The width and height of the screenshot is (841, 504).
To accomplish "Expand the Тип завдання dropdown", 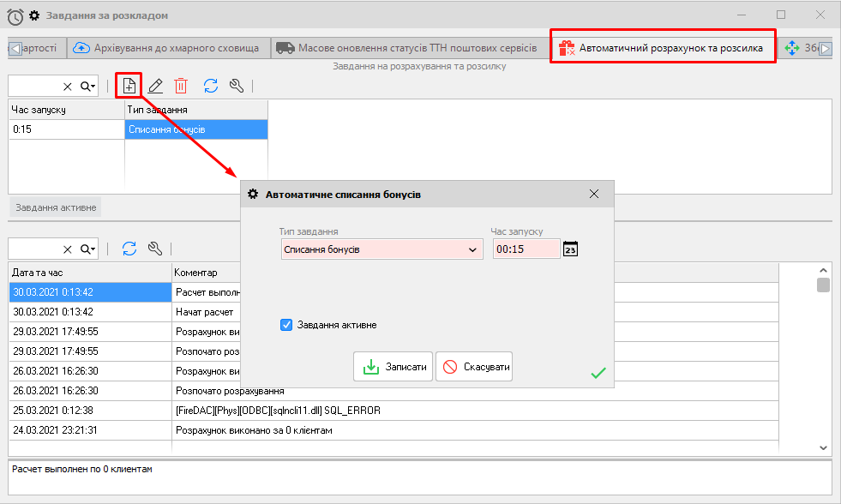I will [x=472, y=249].
